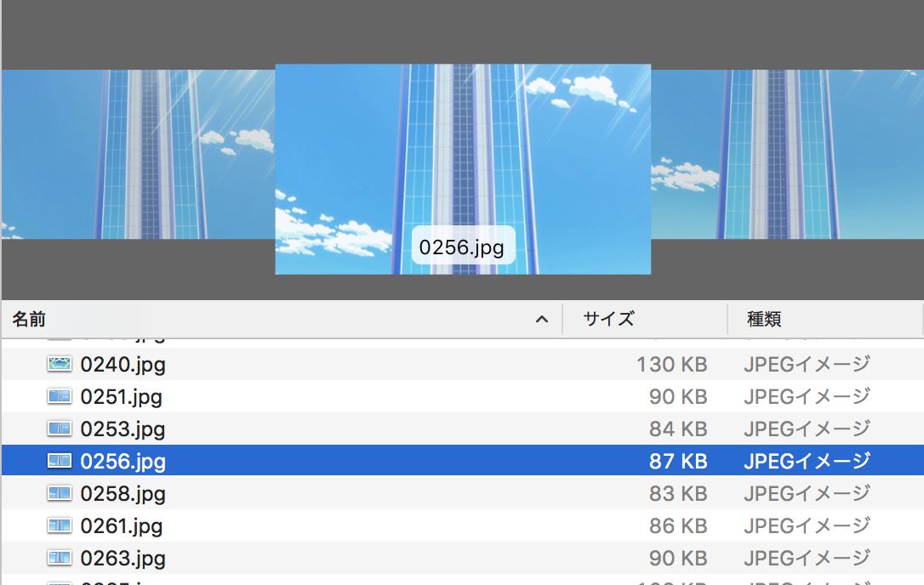Click the 0256.jpg caption label on preview
Image resolution: width=924 pixels, height=585 pixels.
[x=463, y=247]
